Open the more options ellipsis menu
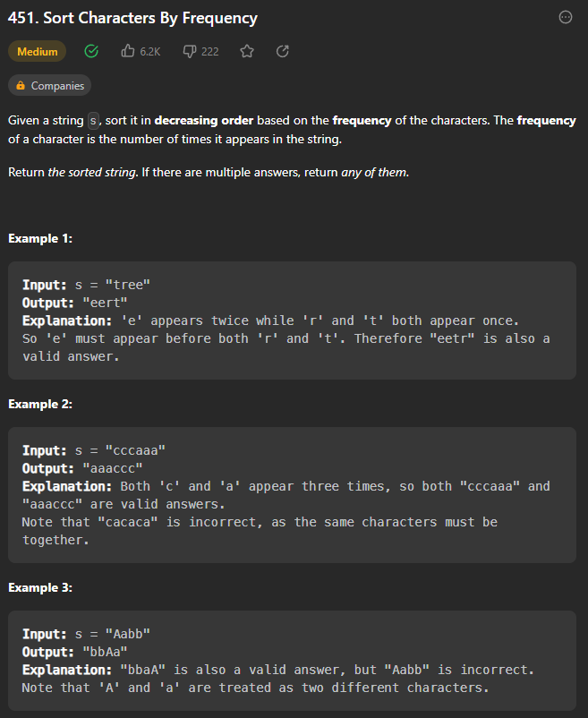Screen dimensions: 588x718 click(x=566, y=17)
